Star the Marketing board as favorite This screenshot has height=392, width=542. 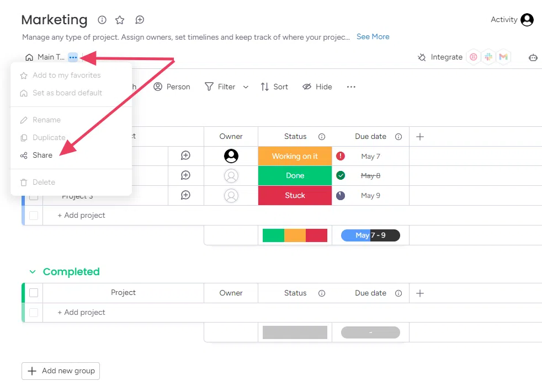(x=120, y=20)
